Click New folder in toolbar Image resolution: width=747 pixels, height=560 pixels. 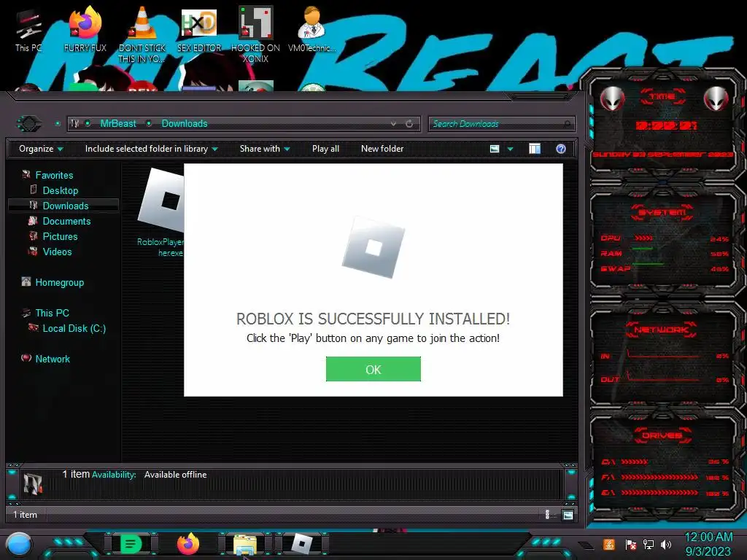(382, 149)
